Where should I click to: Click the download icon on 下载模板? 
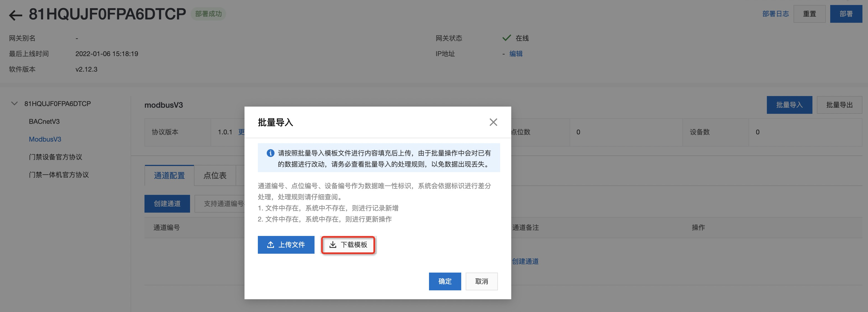[x=333, y=245]
